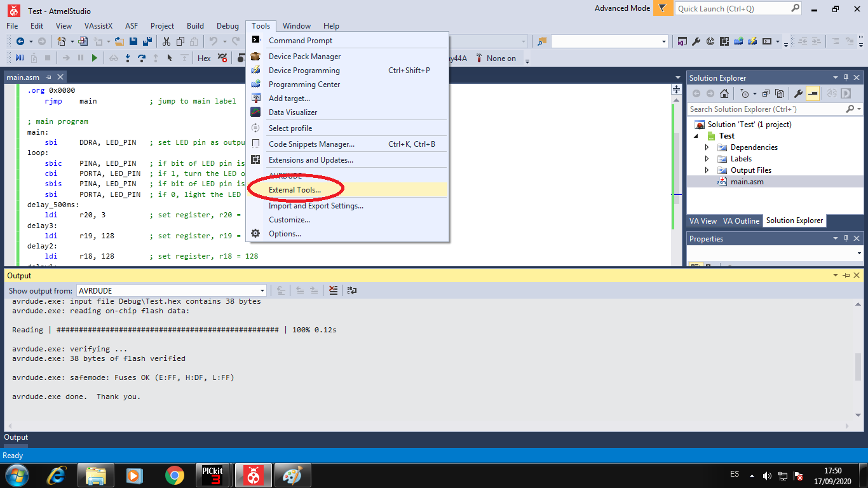Cut selection using the scissors icon
Image resolution: width=868 pixels, height=488 pixels.
coord(166,41)
